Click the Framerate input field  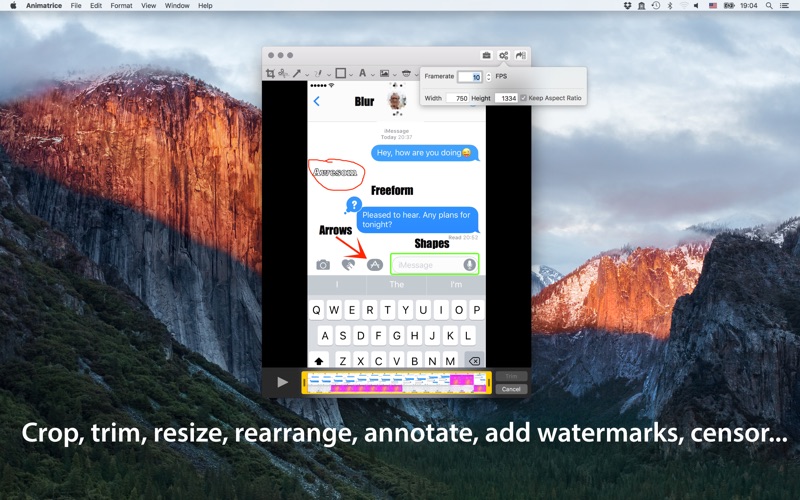(x=469, y=77)
